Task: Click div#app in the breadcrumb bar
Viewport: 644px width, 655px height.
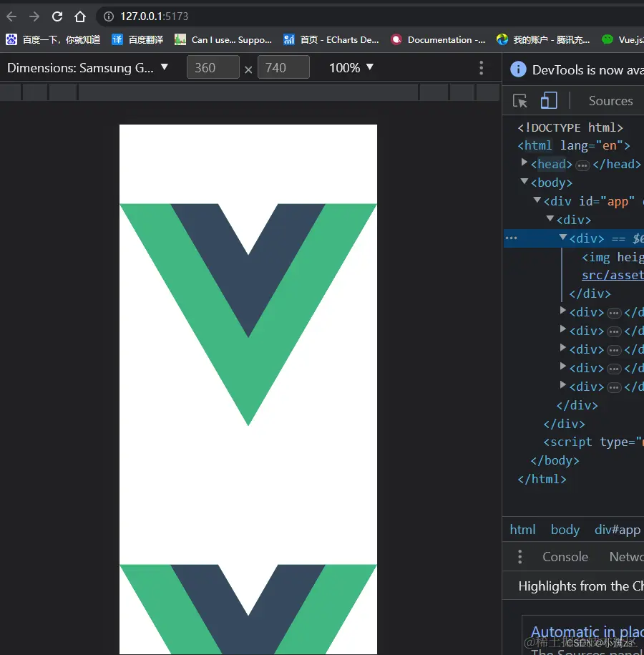Action: pyautogui.click(x=618, y=530)
